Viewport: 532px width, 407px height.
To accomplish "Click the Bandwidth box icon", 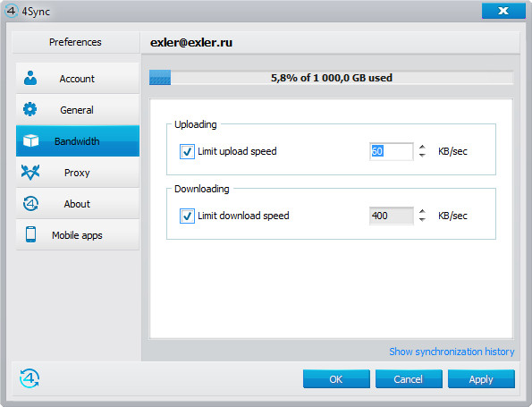I will [x=31, y=140].
